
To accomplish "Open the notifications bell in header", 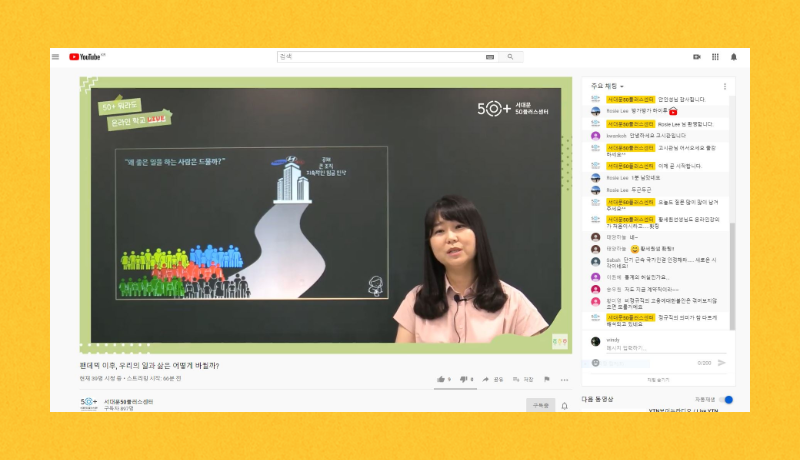I will point(733,57).
